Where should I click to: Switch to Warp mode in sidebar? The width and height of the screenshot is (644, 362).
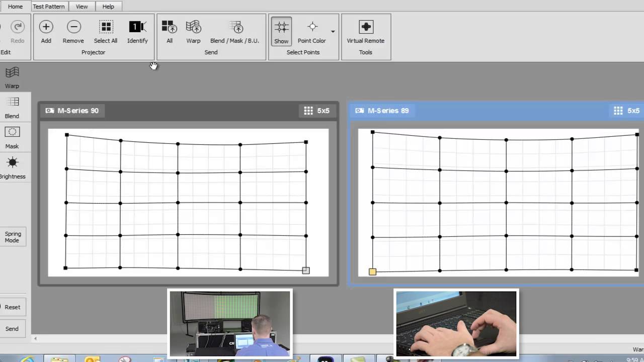(12, 78)
